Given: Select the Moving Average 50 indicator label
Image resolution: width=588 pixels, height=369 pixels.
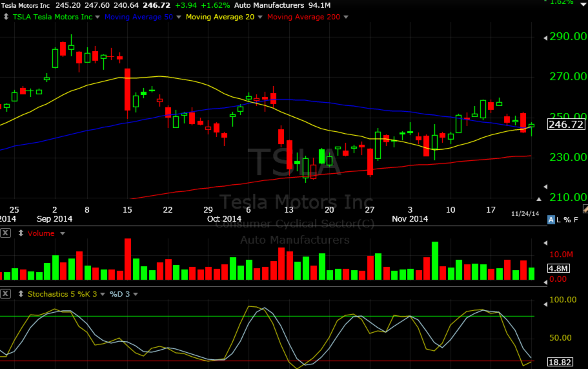Looking at the screenshot, I should pos(139,17).
